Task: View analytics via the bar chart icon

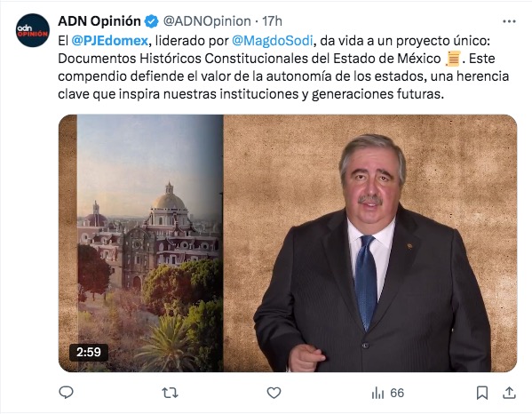Action: coord(377,394)
